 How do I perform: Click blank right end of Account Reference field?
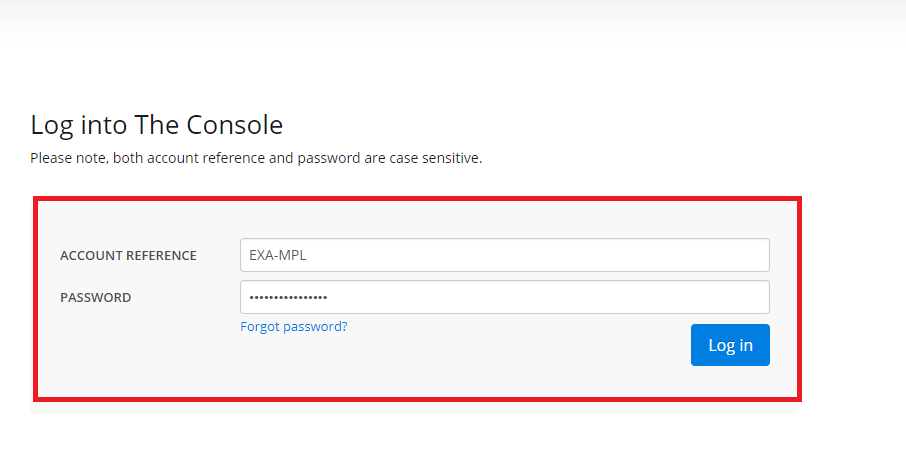[722, 255]
